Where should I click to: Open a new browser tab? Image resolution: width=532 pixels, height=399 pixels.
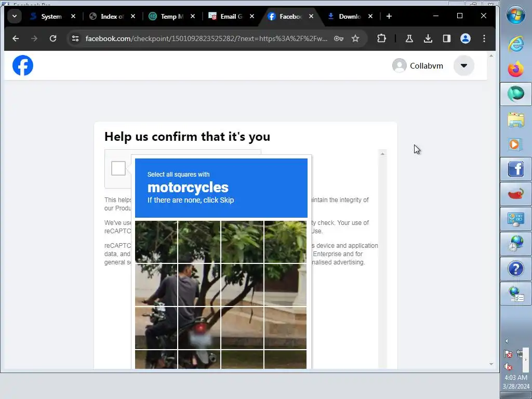pyautogui.click(x=389, y=16)
